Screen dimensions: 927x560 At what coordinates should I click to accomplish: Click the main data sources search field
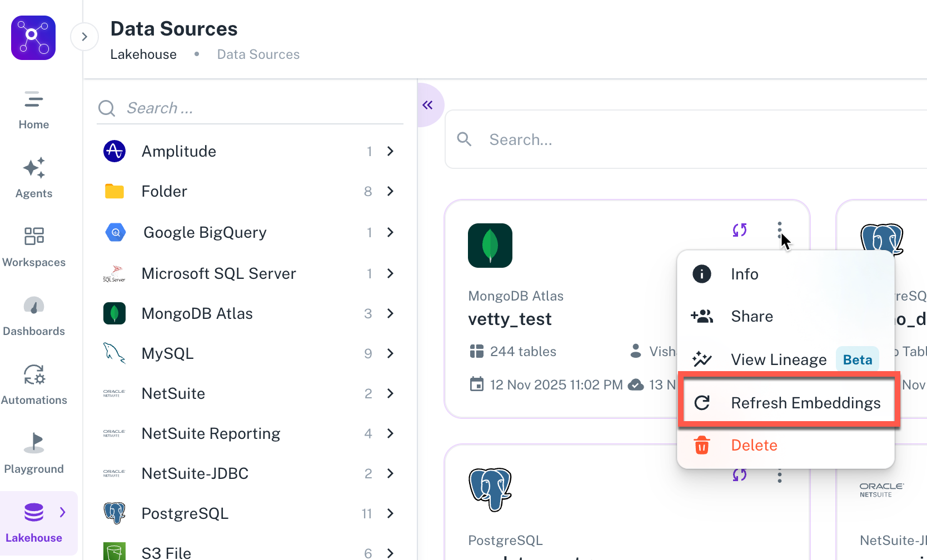tap(667, 139)
